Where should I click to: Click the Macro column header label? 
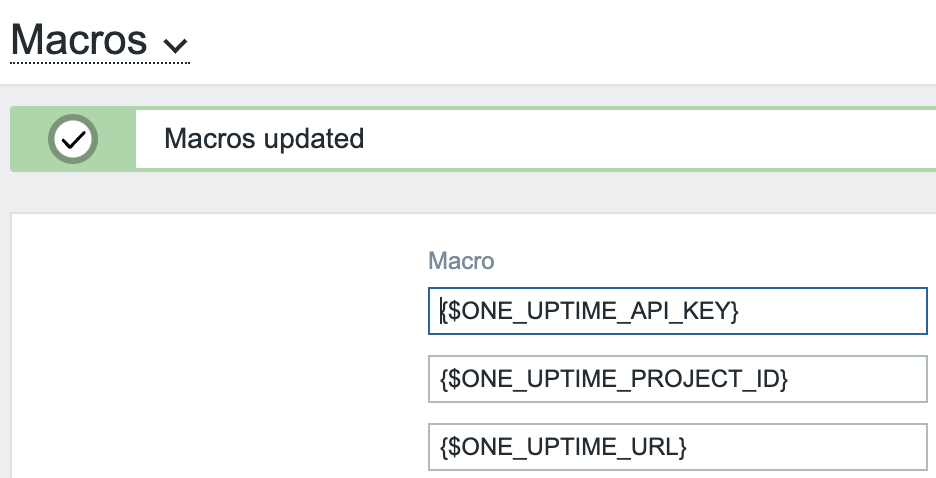click(x=461, y=261)
